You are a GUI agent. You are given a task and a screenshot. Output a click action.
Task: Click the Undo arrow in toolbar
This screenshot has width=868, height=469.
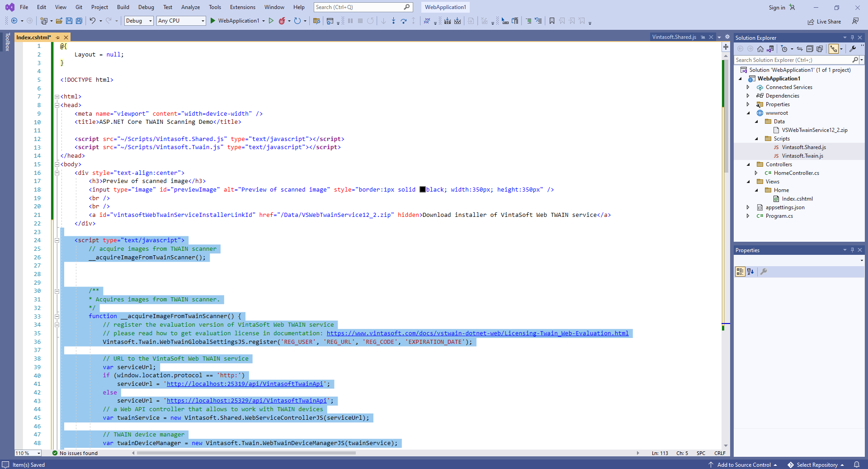pyautogui.click(x=93, y=21)
